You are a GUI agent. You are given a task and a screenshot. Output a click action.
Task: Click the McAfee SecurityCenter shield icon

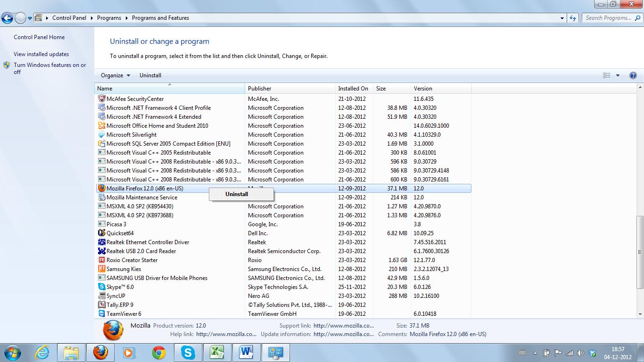101,99
